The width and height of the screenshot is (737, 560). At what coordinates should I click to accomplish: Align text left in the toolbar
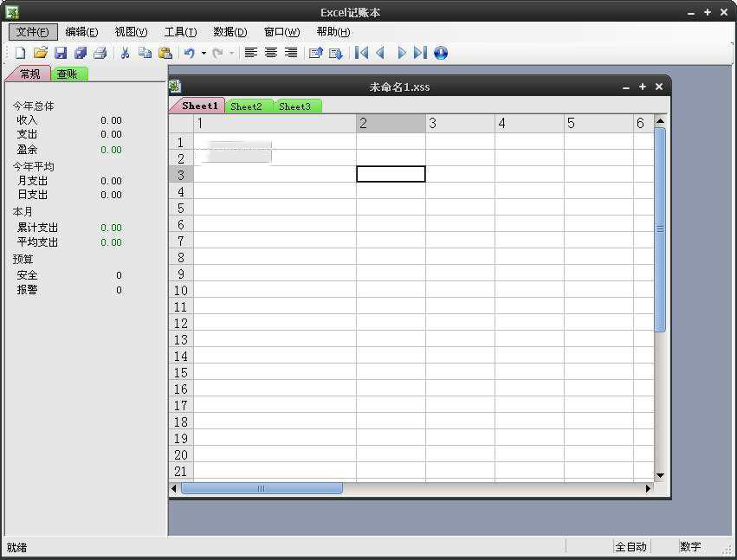click(x=250, y=53)
